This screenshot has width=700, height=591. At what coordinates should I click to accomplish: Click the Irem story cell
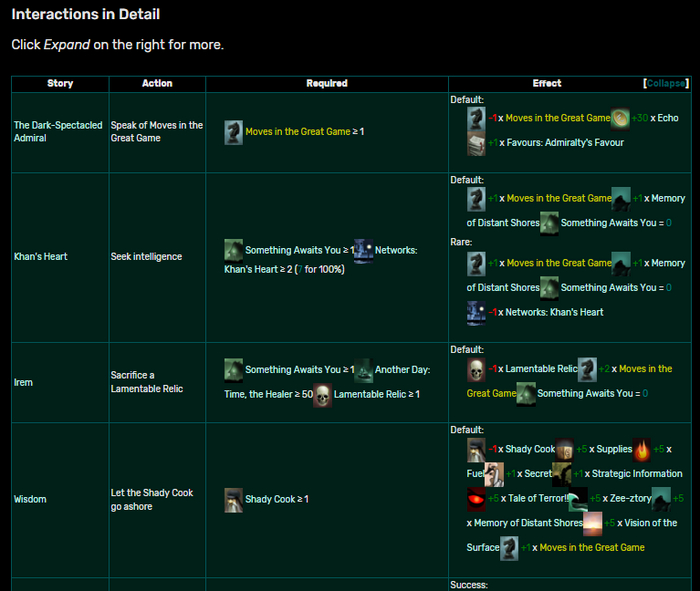click(60, 383)
